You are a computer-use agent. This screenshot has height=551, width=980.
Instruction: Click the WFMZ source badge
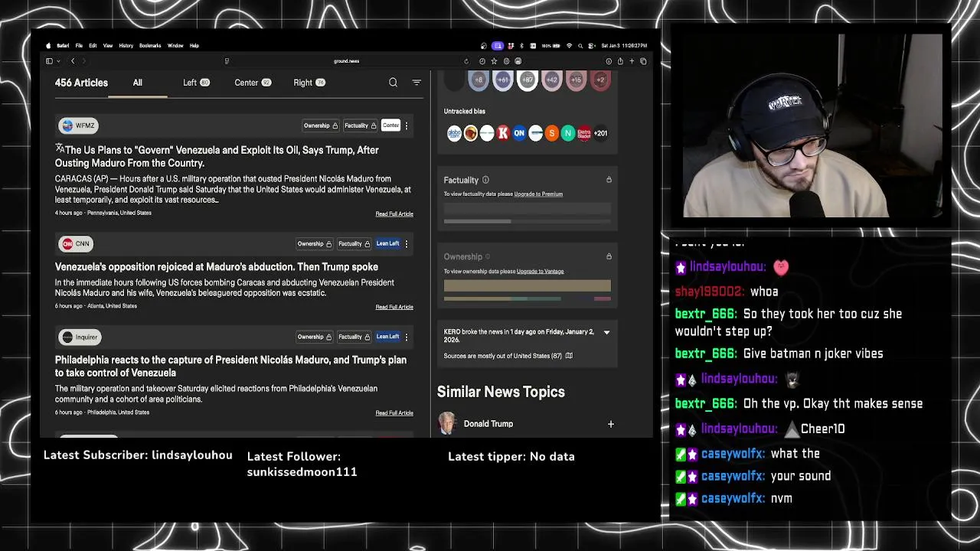click(78, 126)
